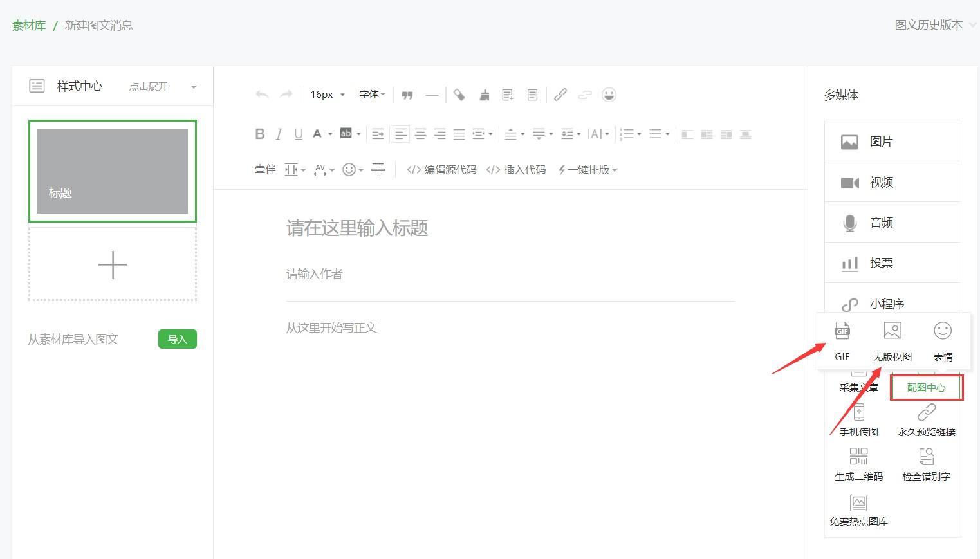
Task: Toggle underline formatting on selected text
Action: pos(298,134)
